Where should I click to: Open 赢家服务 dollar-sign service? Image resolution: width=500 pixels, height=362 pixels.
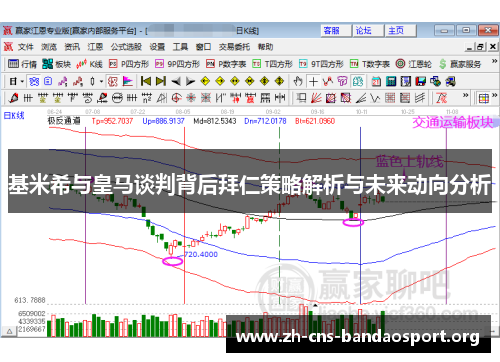(x=460, y=64)
